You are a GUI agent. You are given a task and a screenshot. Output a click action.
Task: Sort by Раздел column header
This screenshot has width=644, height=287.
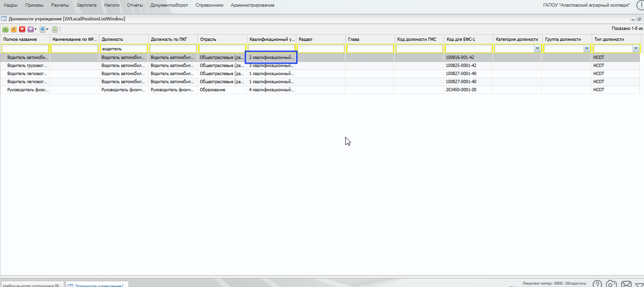point(321,39)
